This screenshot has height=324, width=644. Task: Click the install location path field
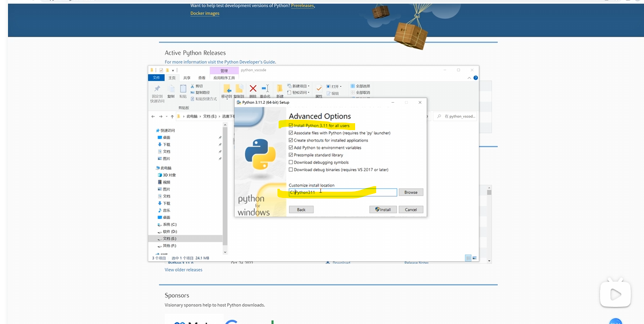tap(343, 192)
